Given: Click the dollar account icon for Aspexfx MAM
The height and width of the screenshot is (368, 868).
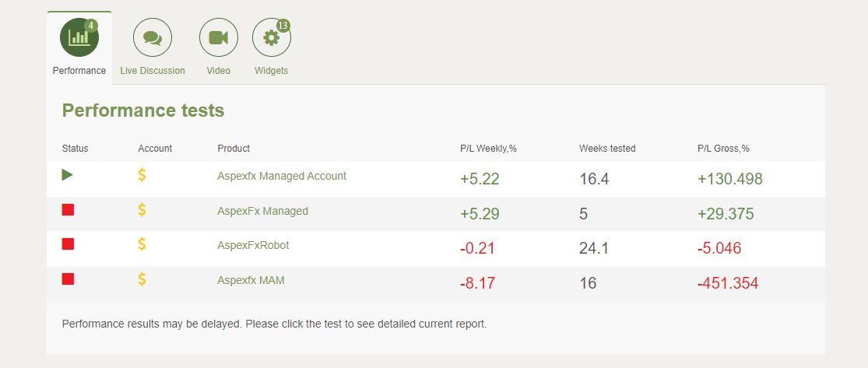Looking at the screenshot, I should [x=142, y=279].
